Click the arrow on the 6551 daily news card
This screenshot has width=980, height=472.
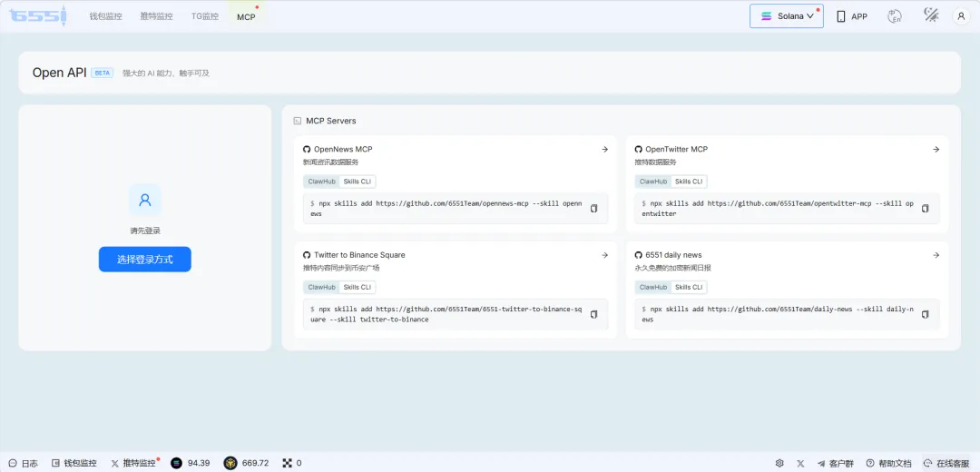coord(936,255)
